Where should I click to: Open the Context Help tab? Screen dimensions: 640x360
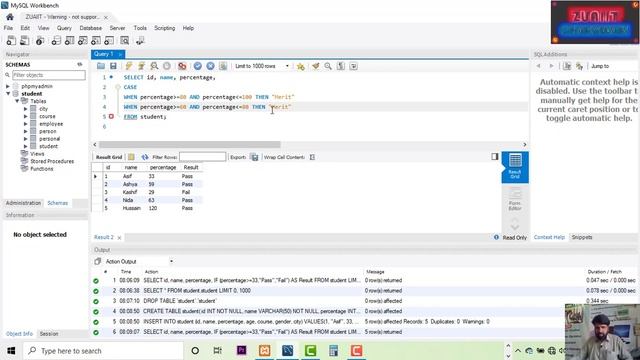click(549, 237)
